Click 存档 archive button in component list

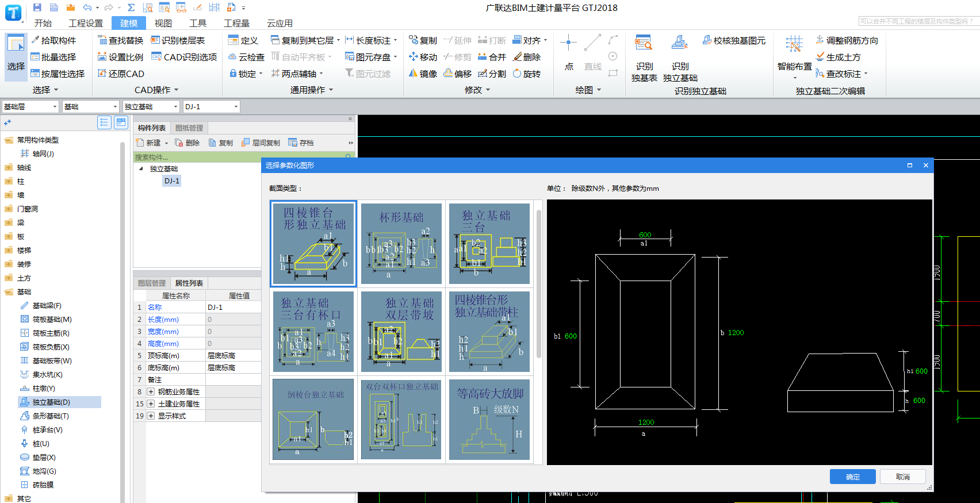301,143
